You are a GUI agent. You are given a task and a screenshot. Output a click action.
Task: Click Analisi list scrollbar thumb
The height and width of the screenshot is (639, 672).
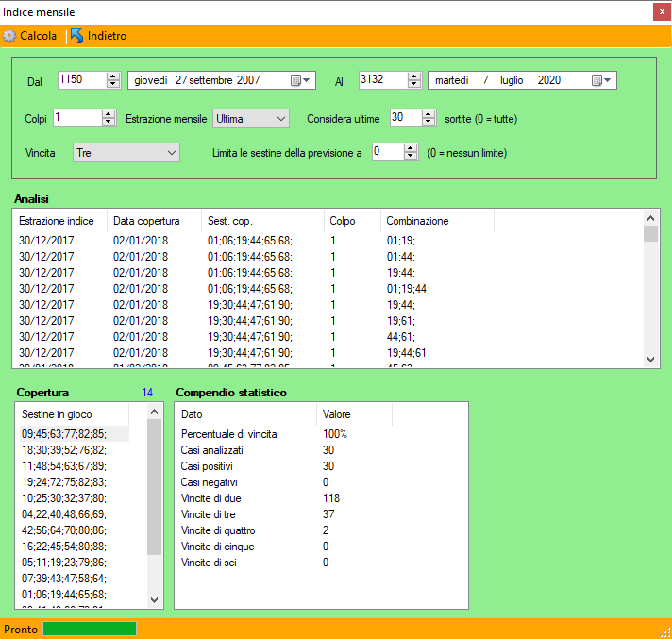pos(650,233)
